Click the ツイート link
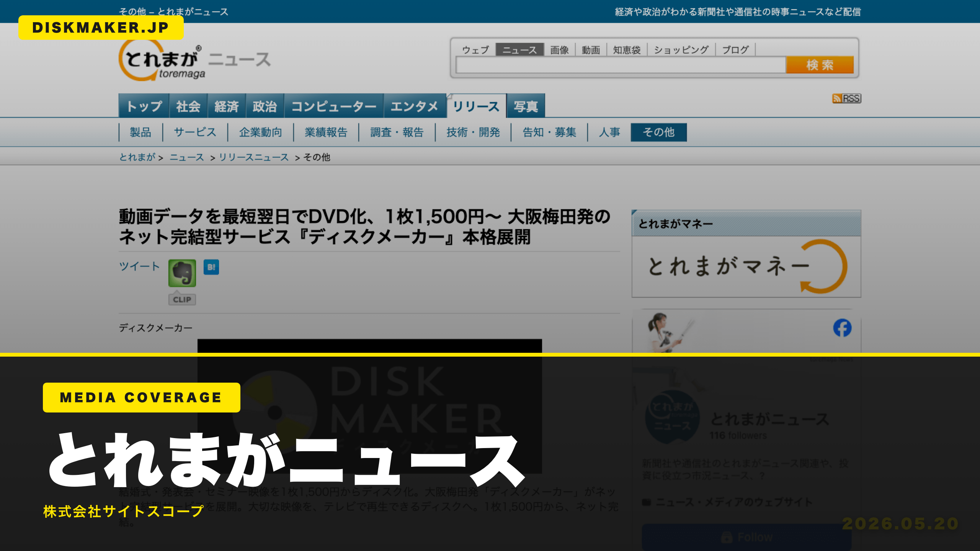The width and height of the screenshot is (980, 551). 139,266
